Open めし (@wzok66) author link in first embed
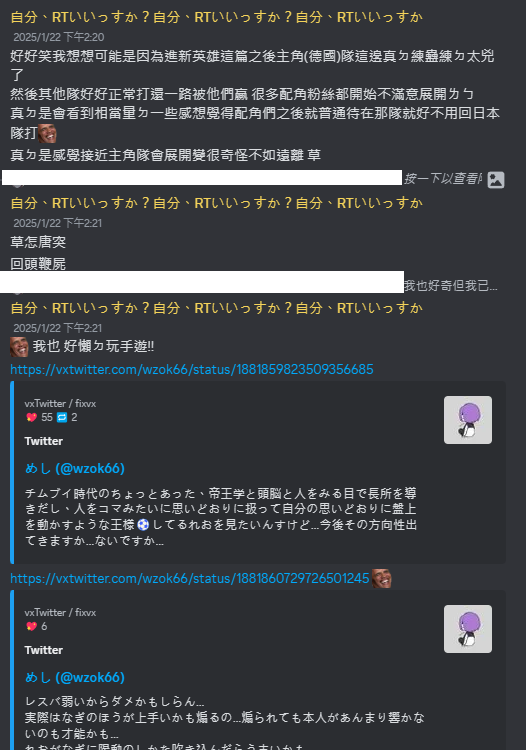 pos(75,468)
